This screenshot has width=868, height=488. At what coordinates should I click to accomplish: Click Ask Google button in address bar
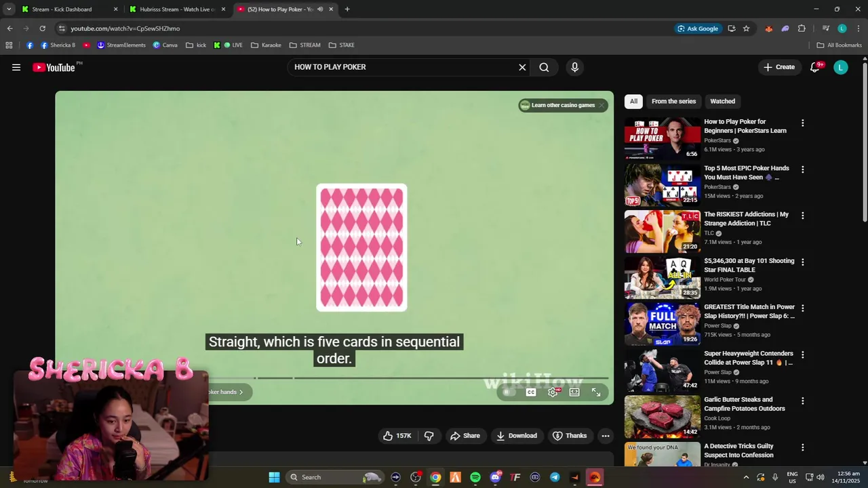coord(698,28)
